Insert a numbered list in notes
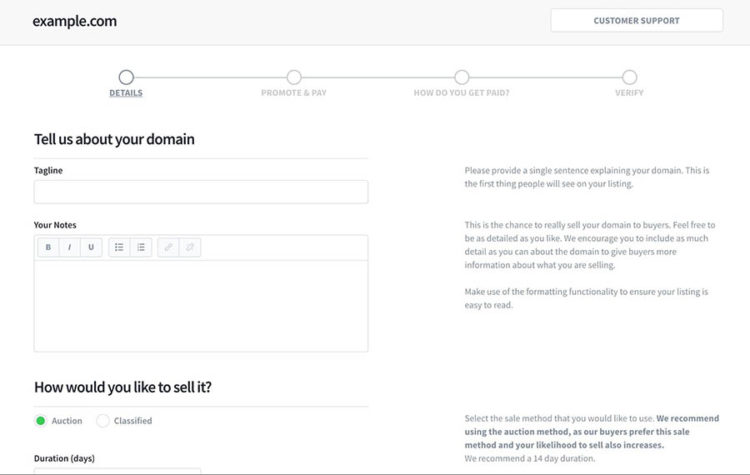Screen dimensions: 750x475 pos(141,247)
